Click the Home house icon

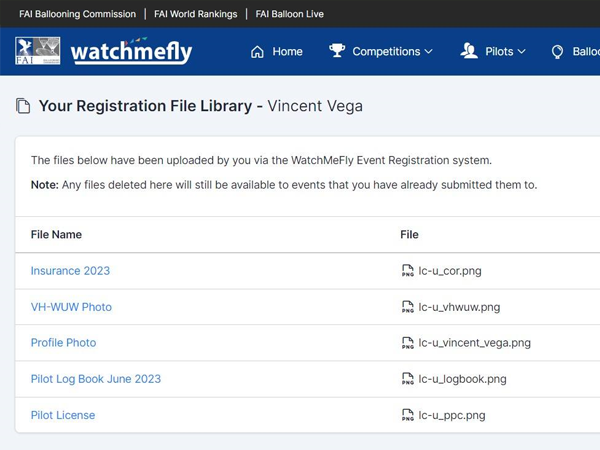tap(257, 52)
